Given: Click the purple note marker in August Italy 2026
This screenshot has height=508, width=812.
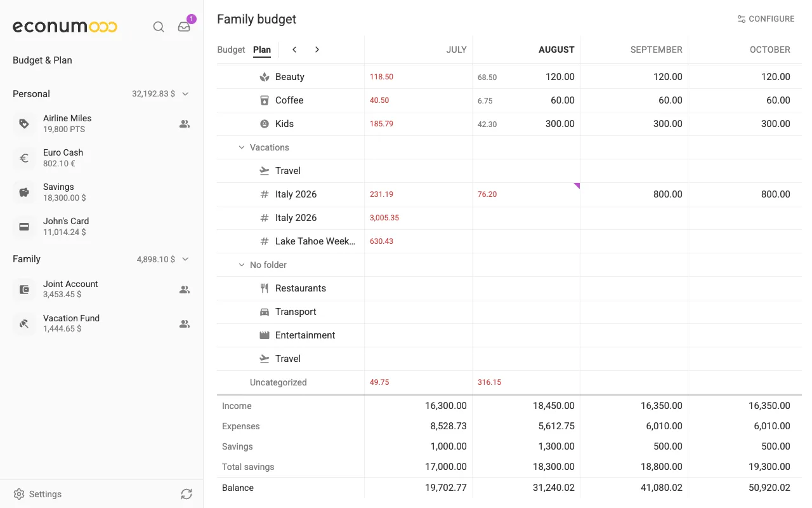Looking at the screenshot, I should tap(577, 185).
